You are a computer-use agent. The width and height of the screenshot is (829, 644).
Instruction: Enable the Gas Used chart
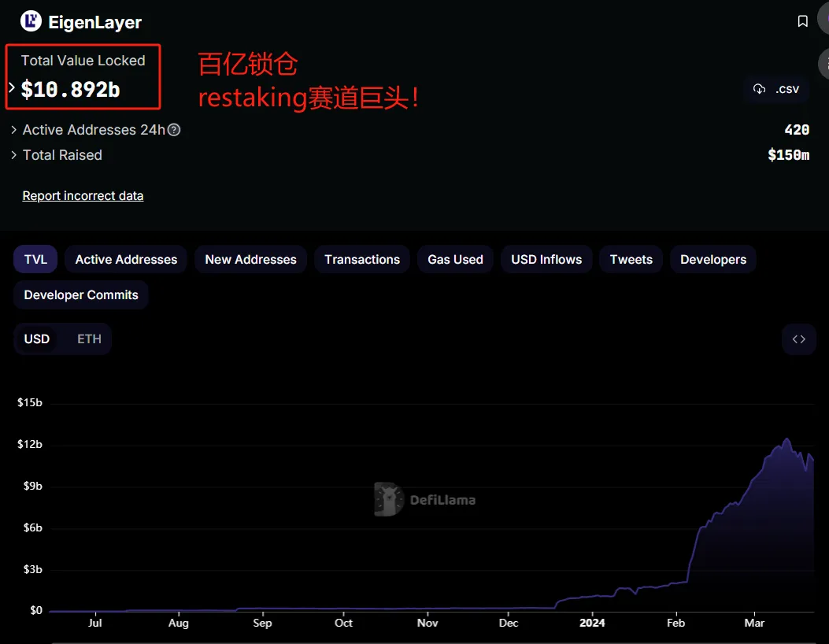(455, 259)
